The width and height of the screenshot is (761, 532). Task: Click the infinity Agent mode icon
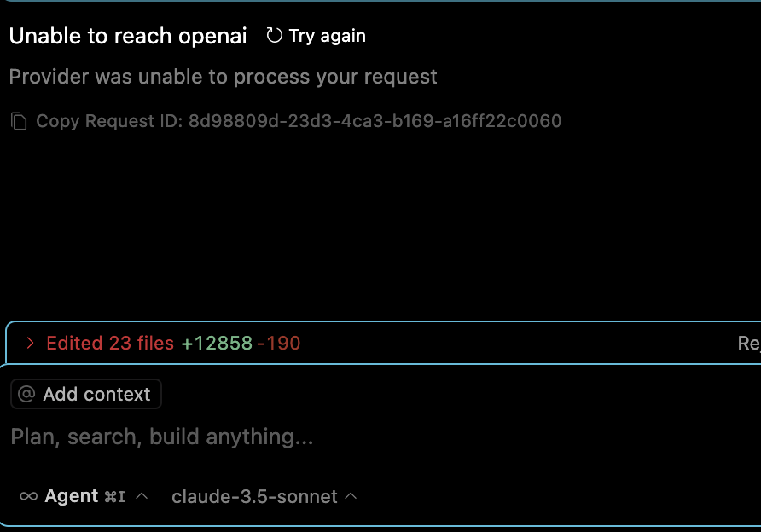click(28, 495)
